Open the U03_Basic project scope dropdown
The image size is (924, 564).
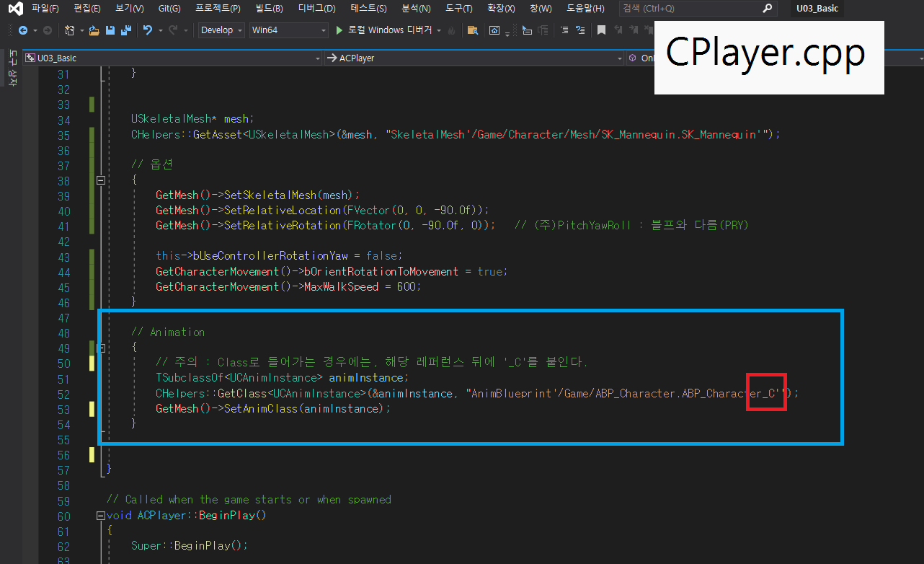coord(173,58)
